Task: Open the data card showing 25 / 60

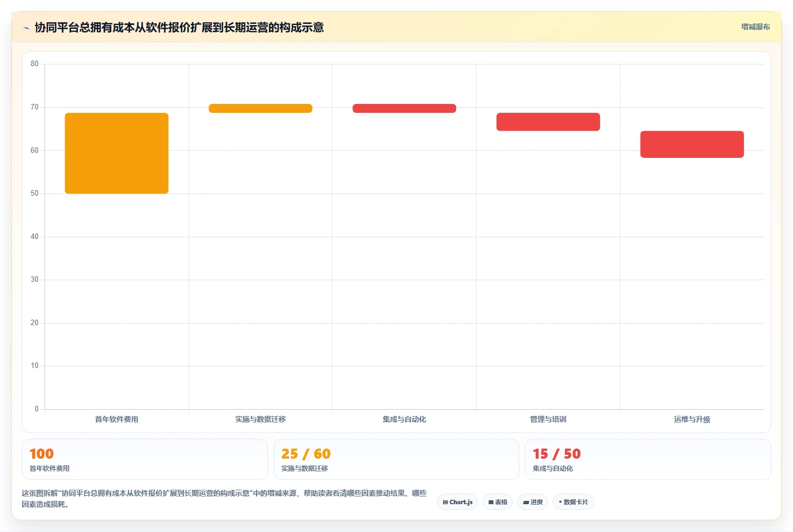Action: point(396,459)
